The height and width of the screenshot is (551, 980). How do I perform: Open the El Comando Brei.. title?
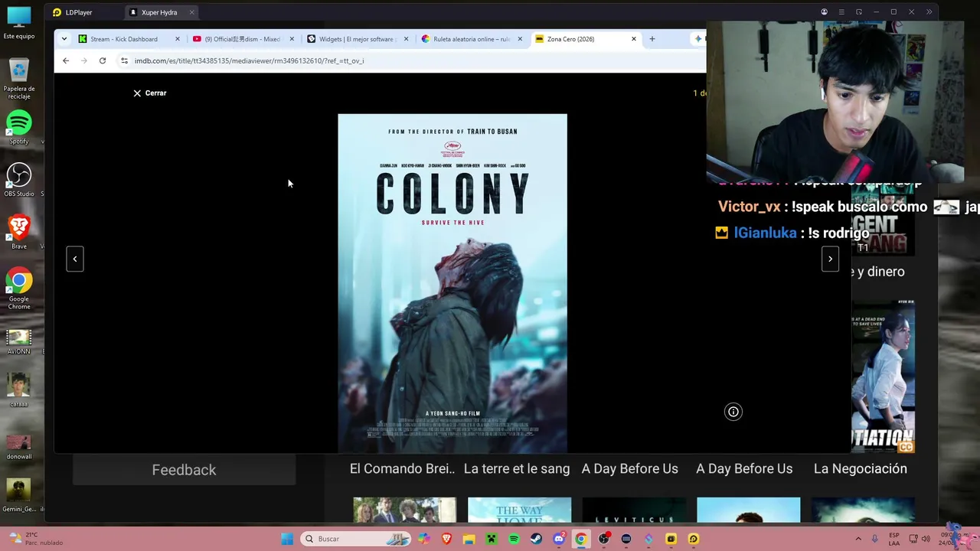(403, 468)
